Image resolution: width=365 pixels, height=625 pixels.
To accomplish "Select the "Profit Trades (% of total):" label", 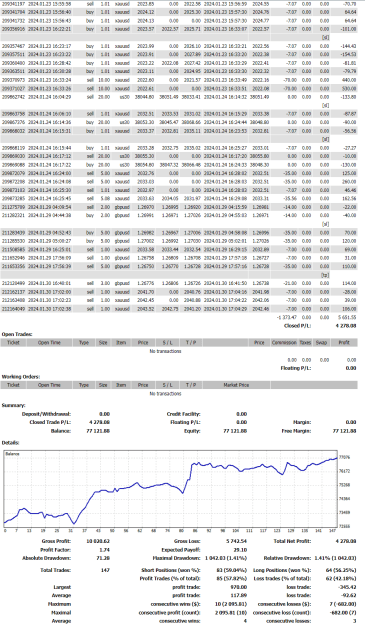I will coord(170,578).
